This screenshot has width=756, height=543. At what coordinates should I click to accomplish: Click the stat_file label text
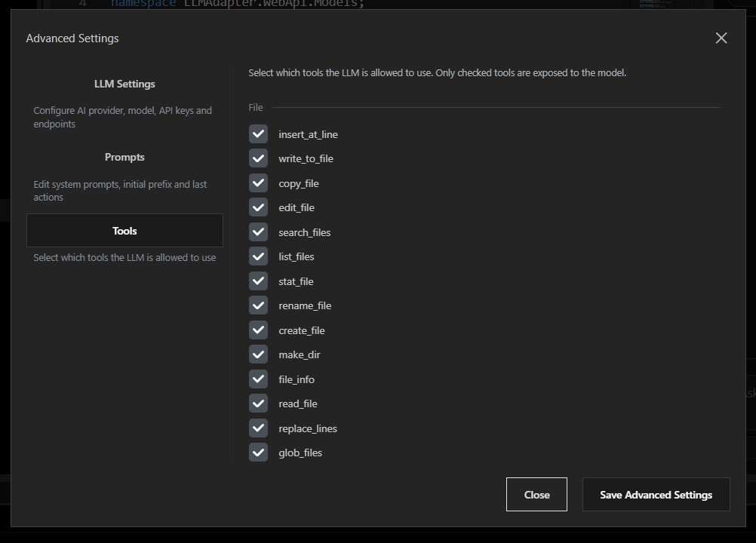296,281
